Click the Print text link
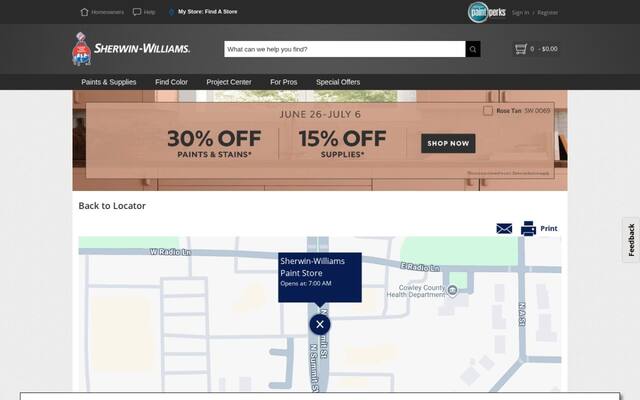 point(549,228)
